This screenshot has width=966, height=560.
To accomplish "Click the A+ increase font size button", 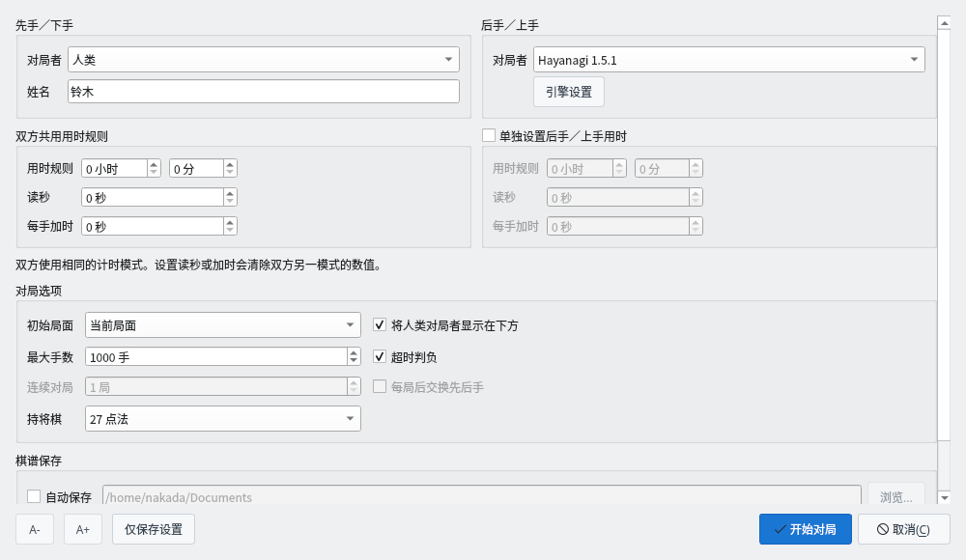I will (x=82, y=529).
